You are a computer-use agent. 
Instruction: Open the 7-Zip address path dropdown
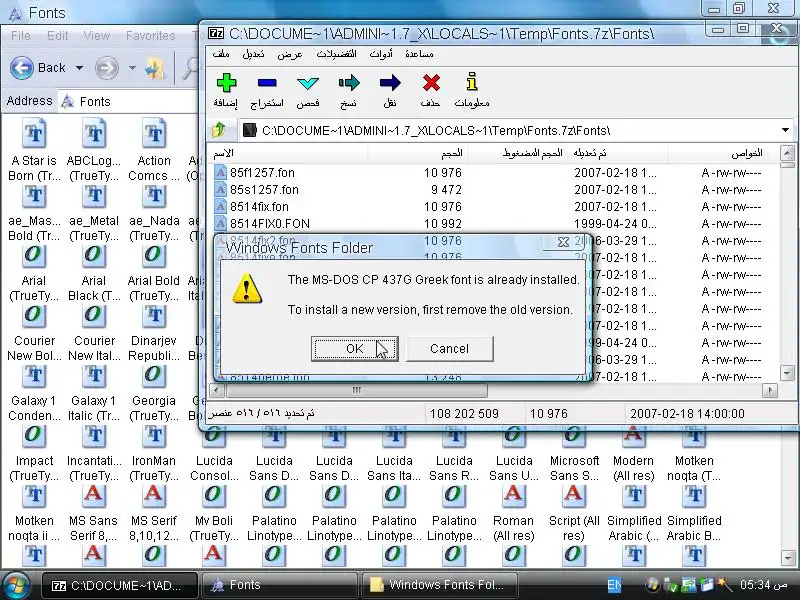pyautogui.click(x=786, y=130)
